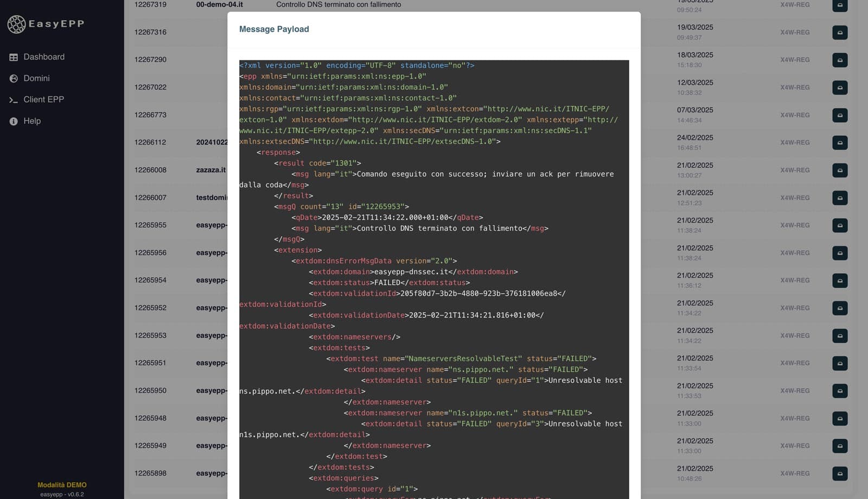Open the envelope icon next to message 12265898
The height and width of the screenshot is (499, 868).
pyautogui.click(x=840, y=473)
